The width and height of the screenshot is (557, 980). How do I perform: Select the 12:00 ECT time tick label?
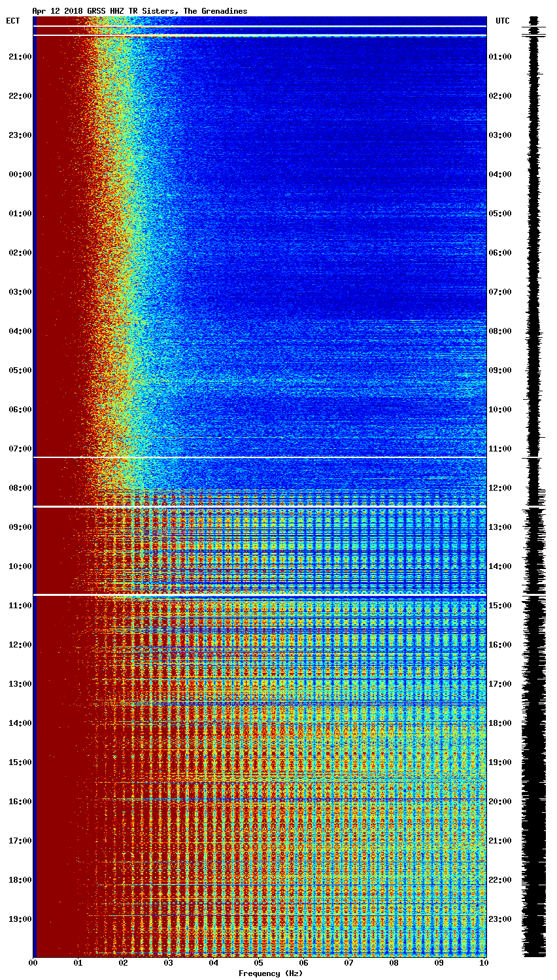(20, 645)
